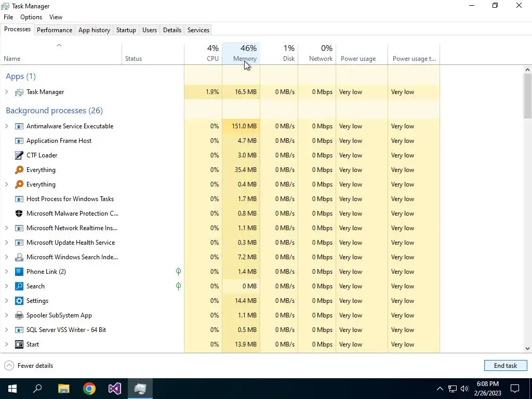The height and width of the screenshot is (399, 532).
Task: Click the Microsoft Network Realtime Inspection icon
Action: coord(19,228)
